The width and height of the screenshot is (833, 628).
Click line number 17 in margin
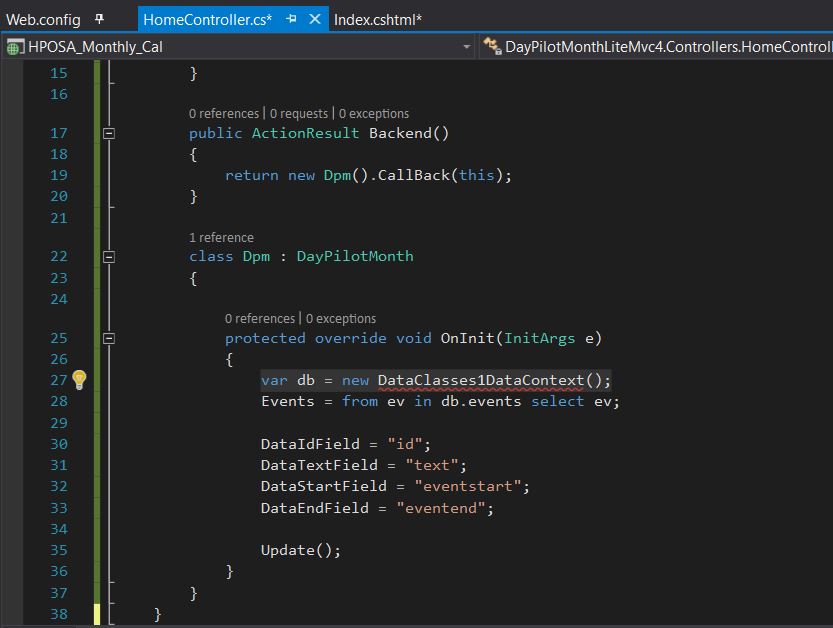click(x=59, y=133)
